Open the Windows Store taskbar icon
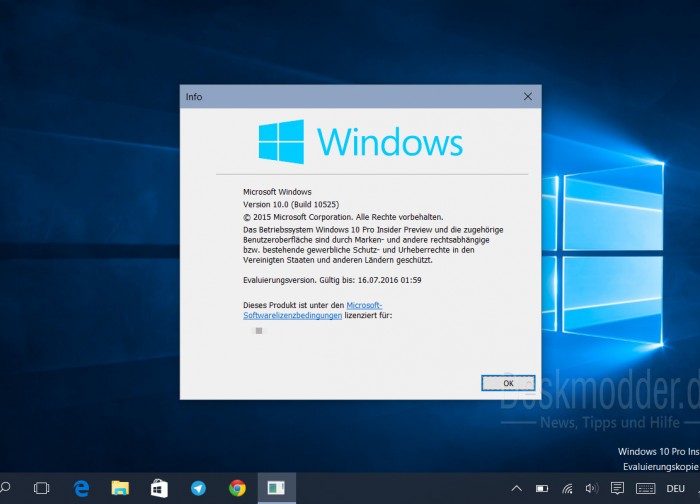This screenshot has height=504, width=700. (x=159, y=488)
